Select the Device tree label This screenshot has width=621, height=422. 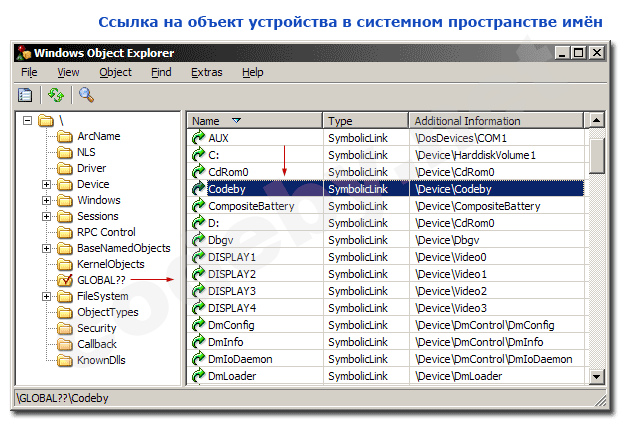click(x=93, y=184)
